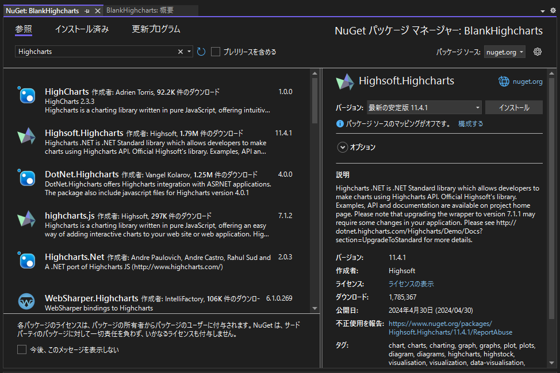Screen dimensions: 560x373
Task: Switch to the 更新プログラム Updates tab
Action: 156,29
